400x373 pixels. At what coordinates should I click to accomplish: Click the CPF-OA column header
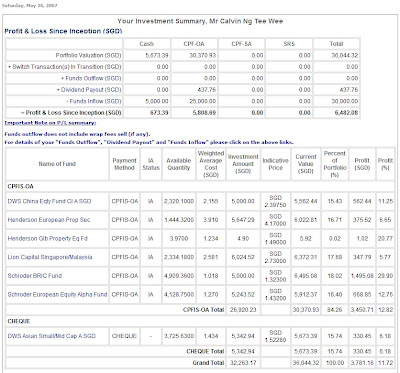click(x=194, y=44)
